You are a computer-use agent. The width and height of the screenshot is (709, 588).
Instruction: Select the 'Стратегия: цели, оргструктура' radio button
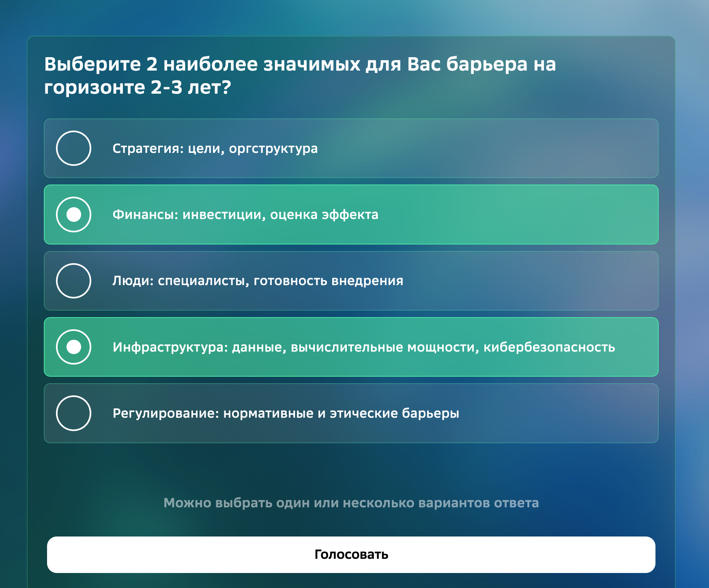click(73, 148)
